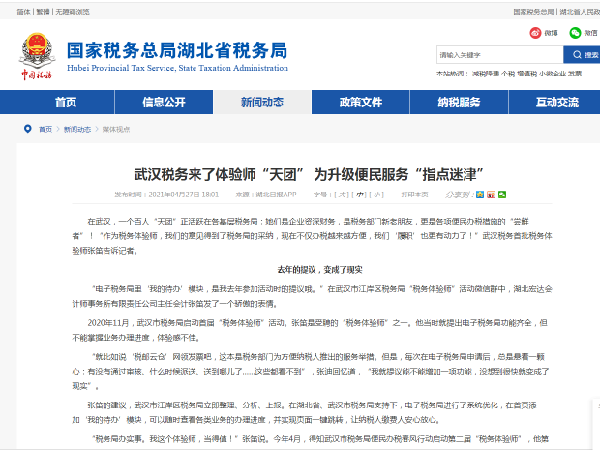Expand the 纳税服务 navigation menu
600x450 pixels.
coord(458,102)
